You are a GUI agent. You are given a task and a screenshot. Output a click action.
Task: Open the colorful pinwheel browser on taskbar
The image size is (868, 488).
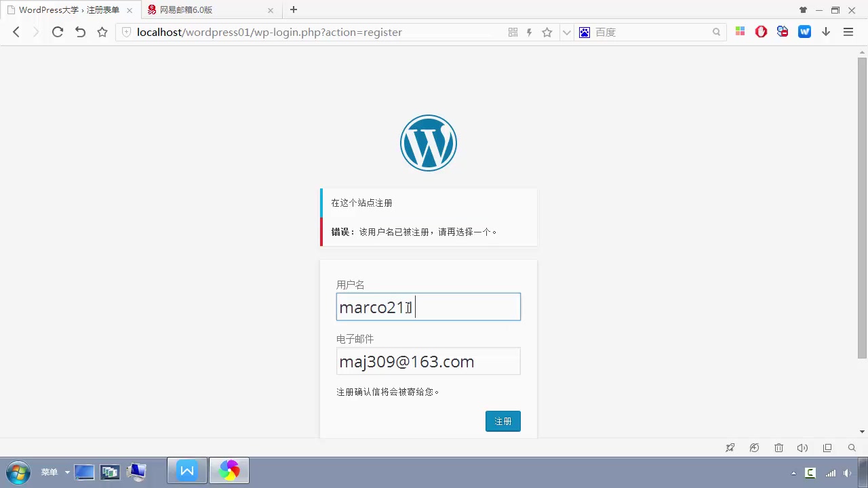coord(229,471)
